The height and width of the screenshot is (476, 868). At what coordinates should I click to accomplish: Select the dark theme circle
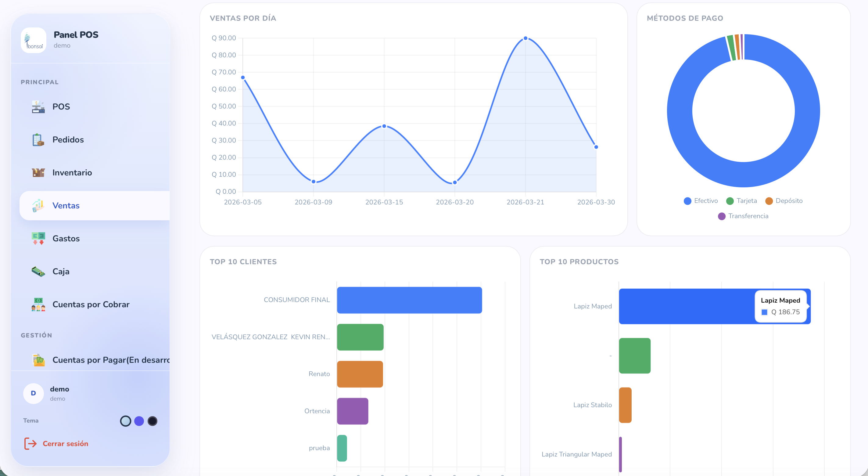coord(152,421)
